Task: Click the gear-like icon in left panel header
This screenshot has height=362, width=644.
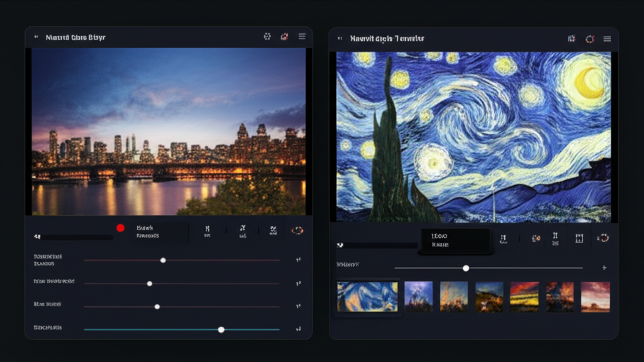Action: 267,37
